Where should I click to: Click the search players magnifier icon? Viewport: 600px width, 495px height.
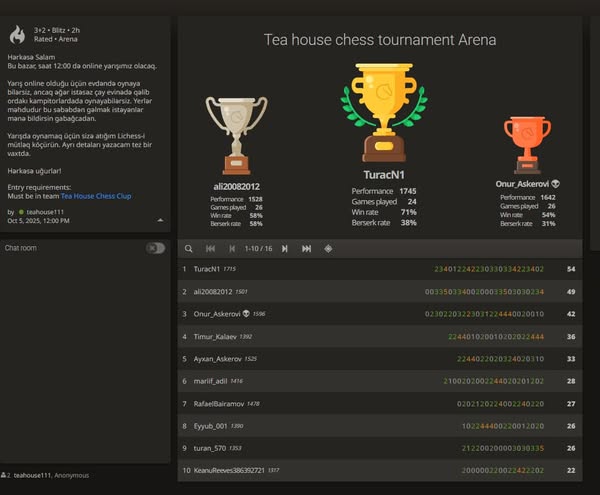(x=188, y=249)
